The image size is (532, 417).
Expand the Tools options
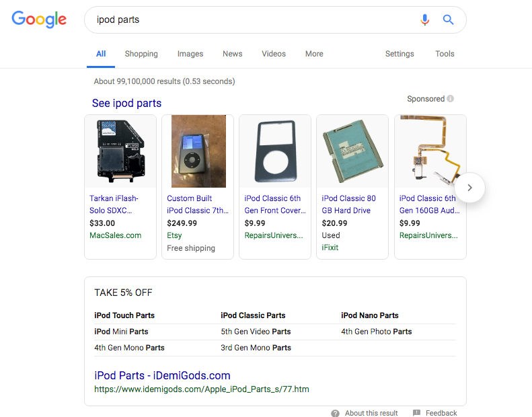pos(445,54)
